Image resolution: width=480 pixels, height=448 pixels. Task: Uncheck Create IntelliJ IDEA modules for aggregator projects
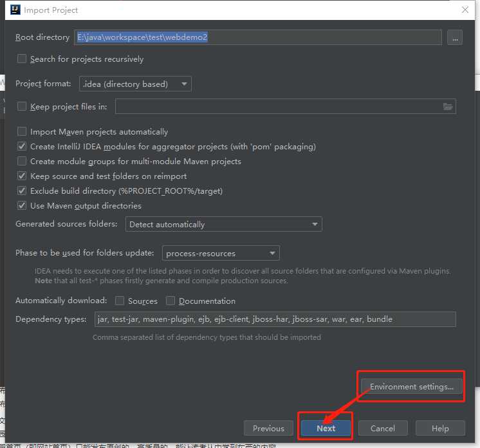pyautogui.click(x=22, y=146)
